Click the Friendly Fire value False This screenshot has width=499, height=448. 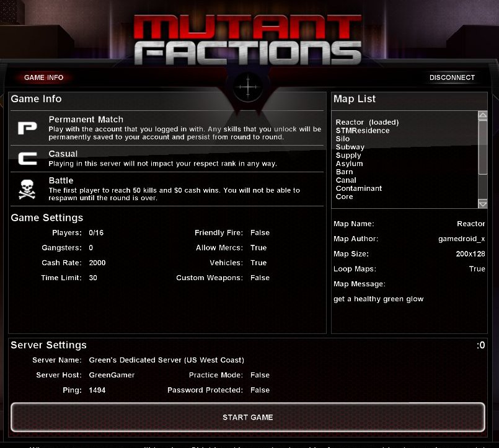coord(260,232)
